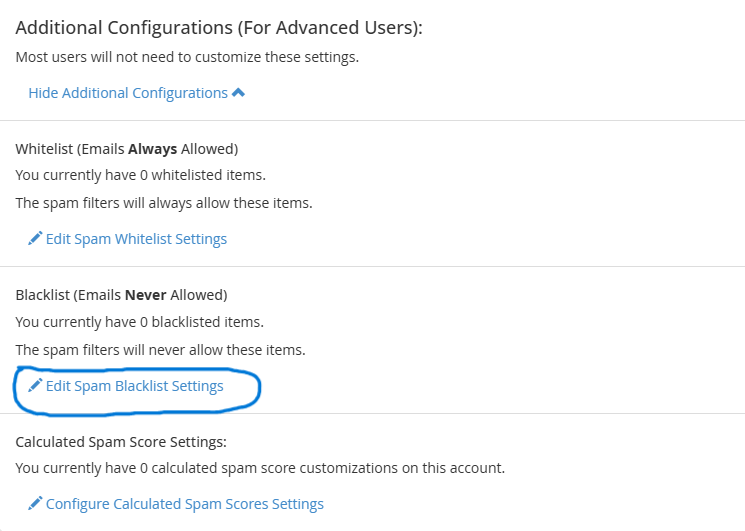The width and height of the screenshot is (745, 531).
Task: Click 'spam filters will always allow' text
Action: 164,203
